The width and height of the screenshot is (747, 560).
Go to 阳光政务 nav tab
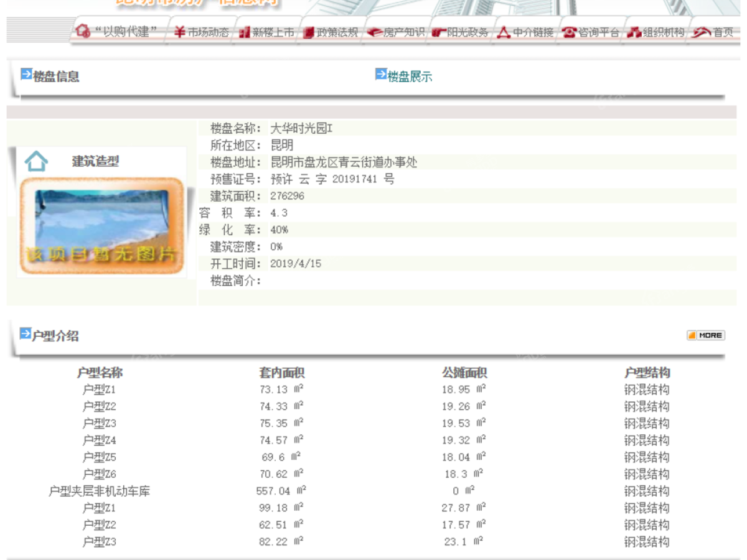point(461,32)
